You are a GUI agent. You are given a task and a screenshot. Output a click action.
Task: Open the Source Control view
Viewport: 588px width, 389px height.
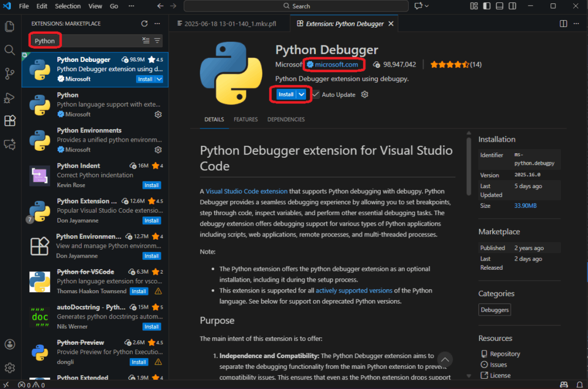point(10,73)
